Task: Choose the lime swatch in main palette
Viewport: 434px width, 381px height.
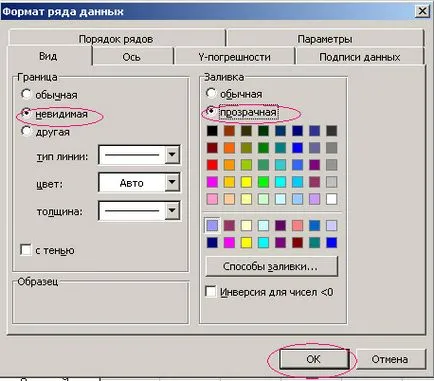Action: tap(246, 165)
